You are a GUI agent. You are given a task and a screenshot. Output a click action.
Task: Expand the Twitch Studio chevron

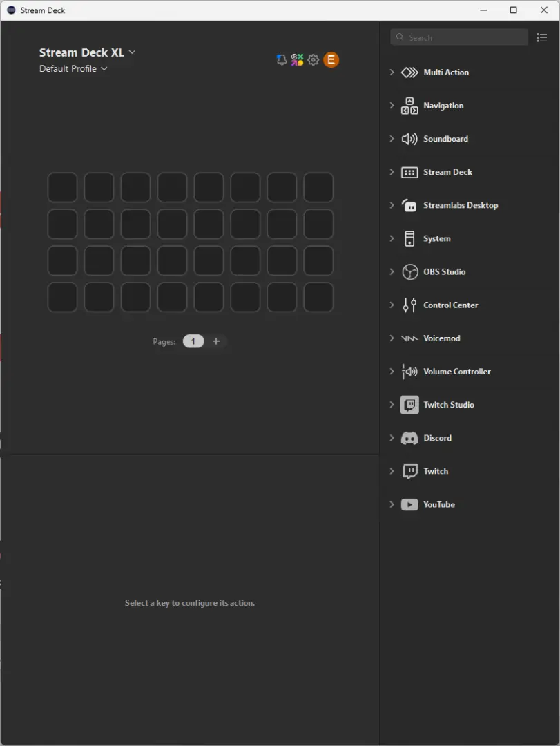(392, 405)
